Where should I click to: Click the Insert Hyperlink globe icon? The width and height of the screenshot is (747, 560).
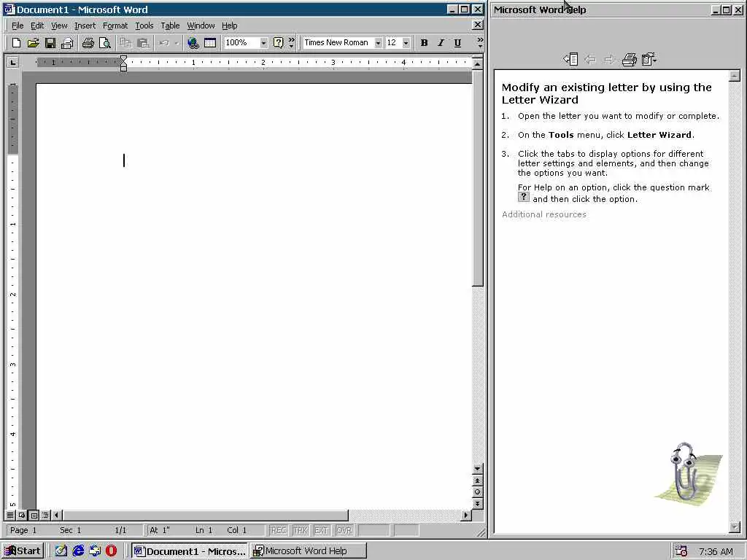(193, 43)
